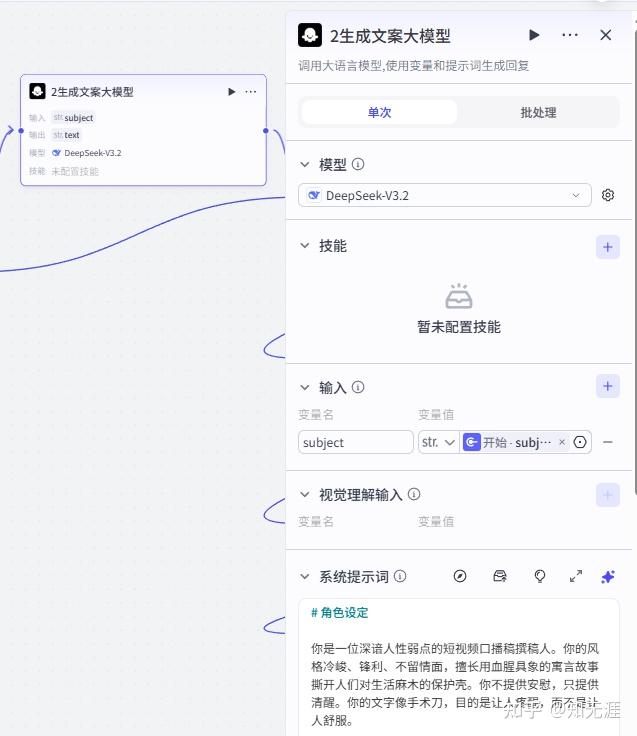Collapse the 视觉理解输入 section
This screenshot has width=637, height=736.
pyautogui.click(x=305, y=494)
